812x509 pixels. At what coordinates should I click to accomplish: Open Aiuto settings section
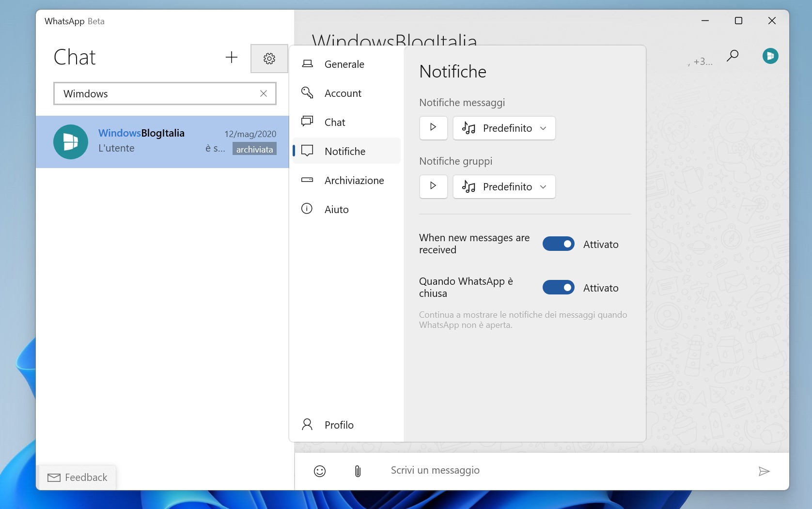347,209
